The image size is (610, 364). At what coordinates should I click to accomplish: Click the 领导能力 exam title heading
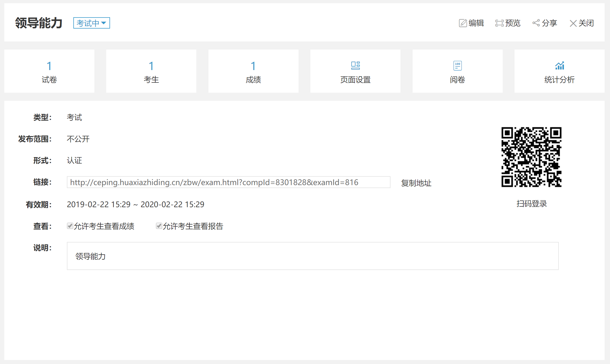pyautogui.click(x=39, y=23)
